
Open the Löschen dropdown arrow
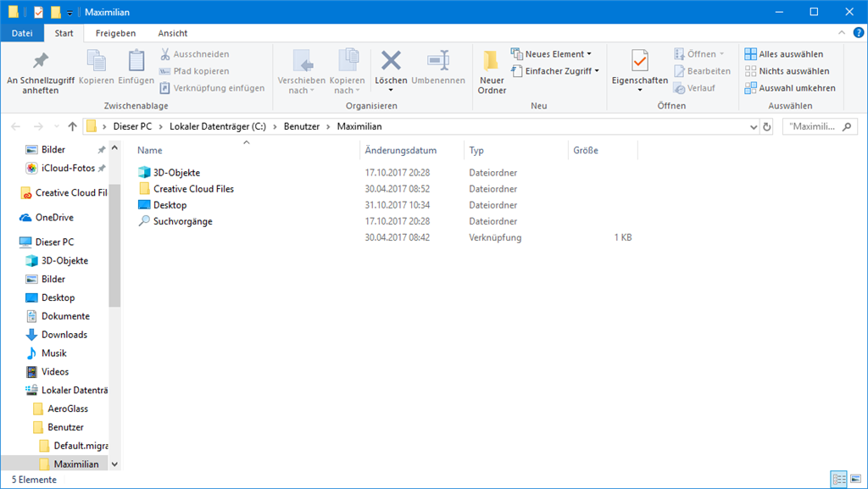(391, 90)
